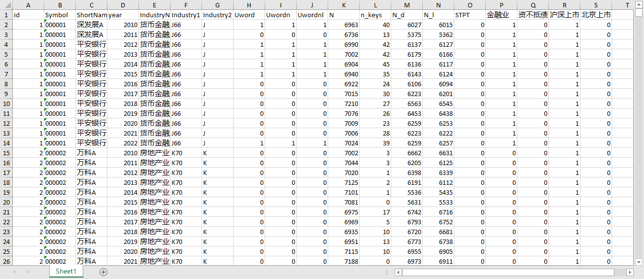Click cell containing value 6027
Screen dimensions: 644x279
pos(407,25)
